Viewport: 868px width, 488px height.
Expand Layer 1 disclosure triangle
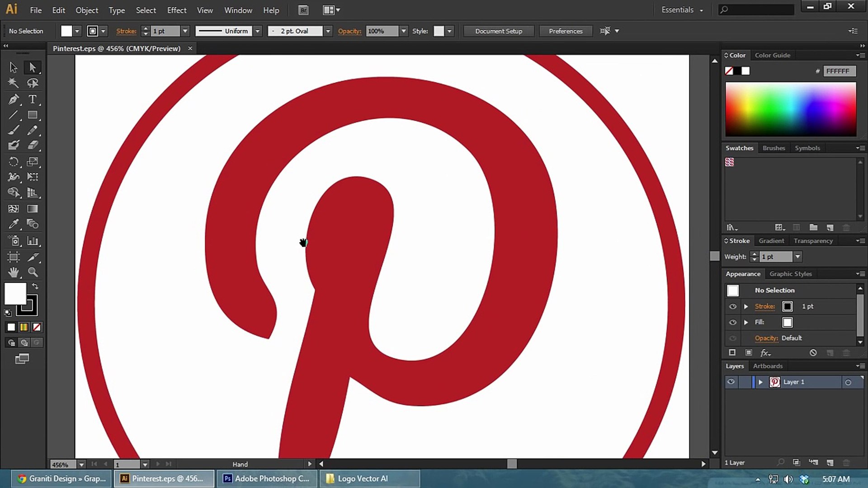pos(760,382)
